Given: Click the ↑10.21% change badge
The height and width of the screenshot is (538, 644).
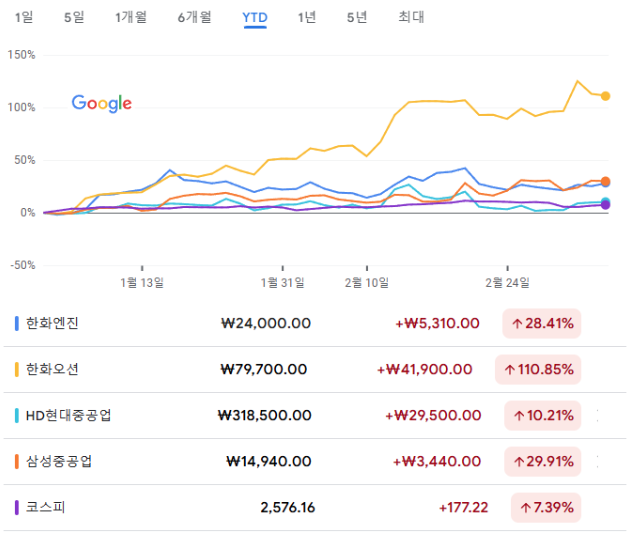Looking at the screenshot, I should (543, 416).
